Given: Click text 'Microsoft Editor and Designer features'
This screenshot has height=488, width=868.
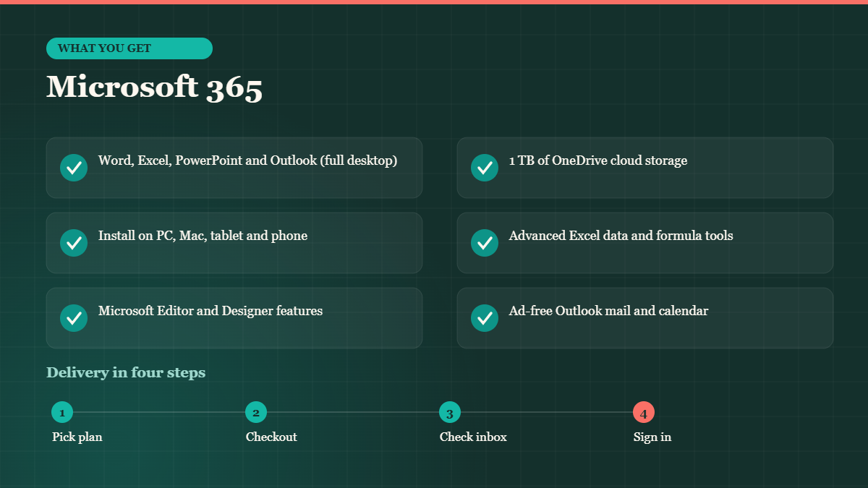Looking at the screenshot, I should point(210,311).
